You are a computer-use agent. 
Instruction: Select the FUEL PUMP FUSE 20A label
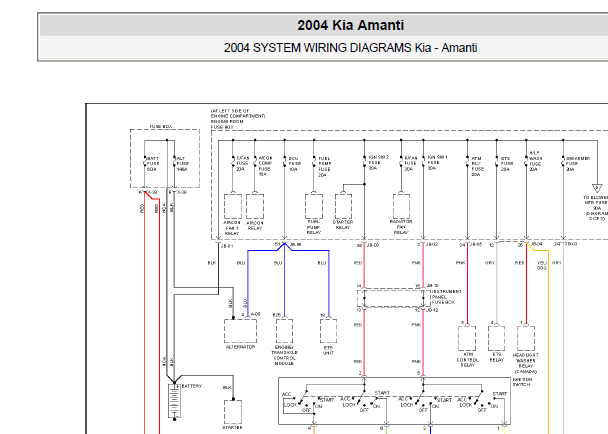[x=324, y=167]
